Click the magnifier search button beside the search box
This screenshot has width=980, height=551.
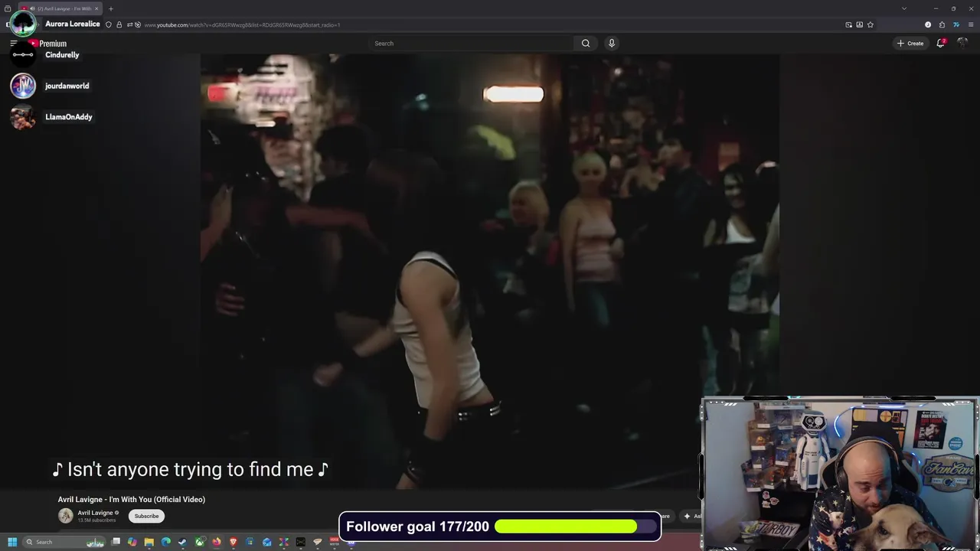pyautogui.click(x=586, y=44)
